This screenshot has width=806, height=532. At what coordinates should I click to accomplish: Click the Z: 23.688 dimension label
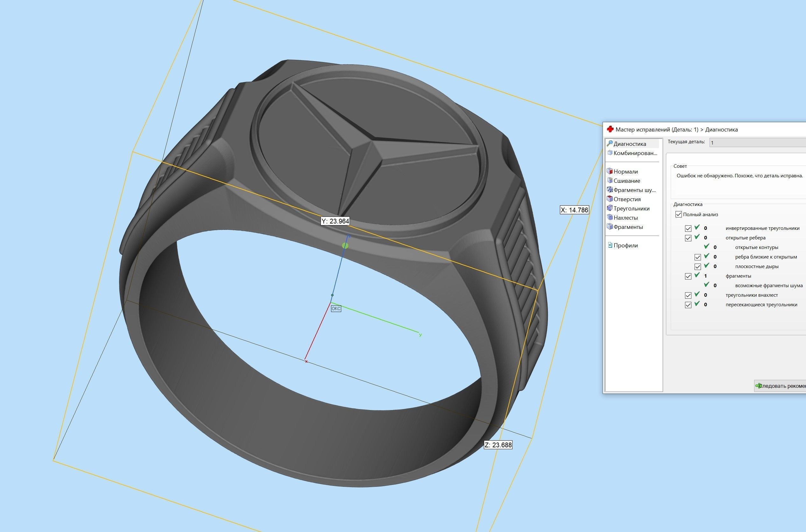(x=498, y=445)
